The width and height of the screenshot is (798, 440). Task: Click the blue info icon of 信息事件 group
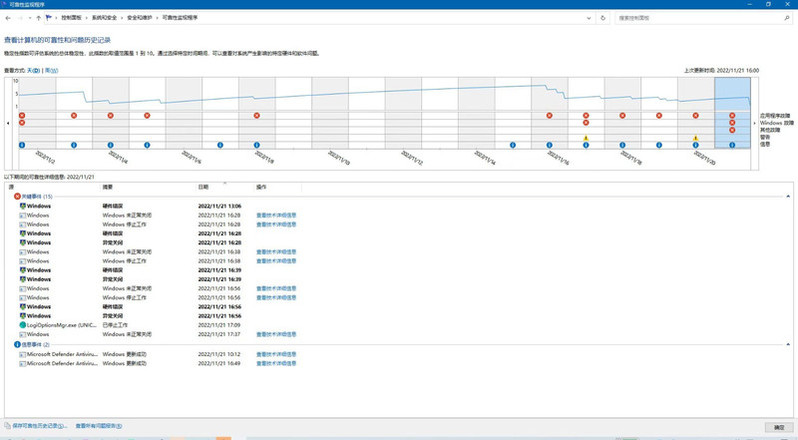[x=17, y=344]
